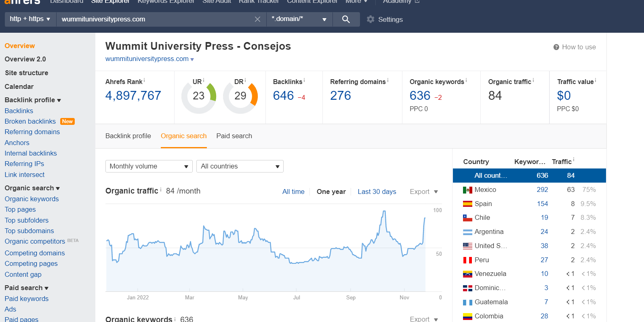Open Referring domains in sidebar
644x322 pixels.
click(x=32, y=132)
